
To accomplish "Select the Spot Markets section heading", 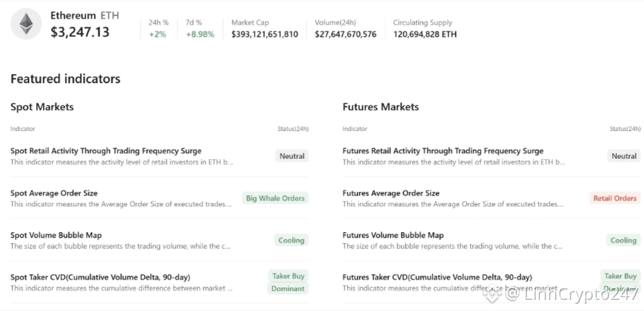I will pos(42,107).
